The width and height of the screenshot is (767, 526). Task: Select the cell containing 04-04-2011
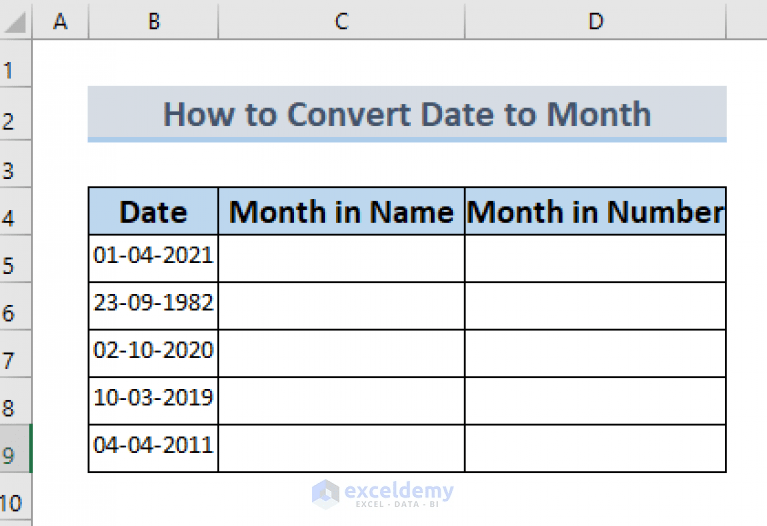154,449
